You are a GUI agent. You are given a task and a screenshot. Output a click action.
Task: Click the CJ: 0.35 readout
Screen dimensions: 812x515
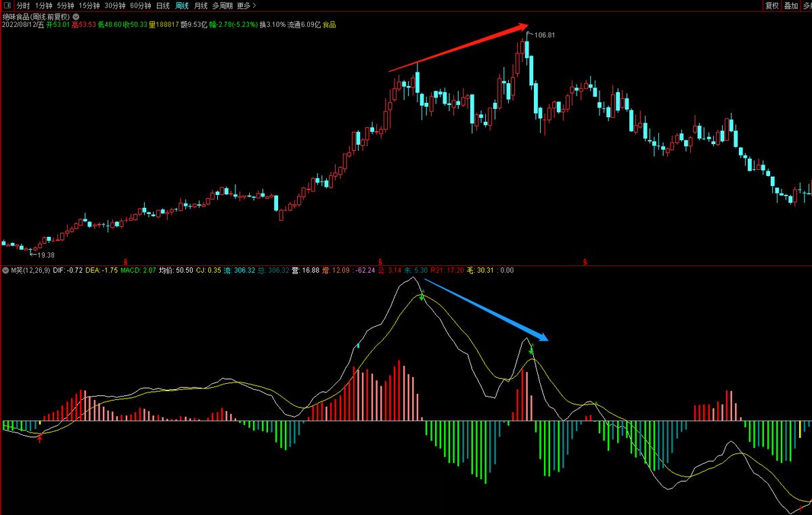(x=208, y=271)
